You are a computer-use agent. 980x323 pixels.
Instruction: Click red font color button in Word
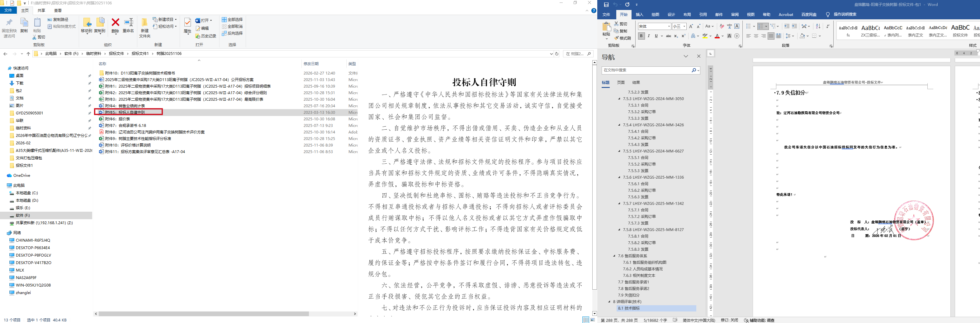click(x=717, y=36)
